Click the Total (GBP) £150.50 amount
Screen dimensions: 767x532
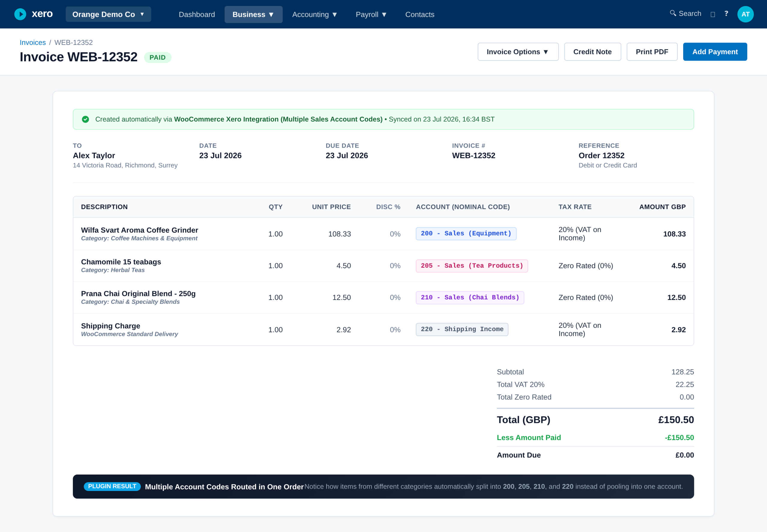(x=676, y=420)
